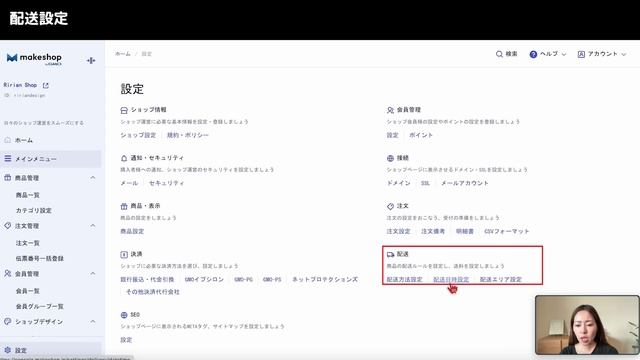Click the メインメニュー hamburger icon
640x360 pixels.
pos(8,158)
